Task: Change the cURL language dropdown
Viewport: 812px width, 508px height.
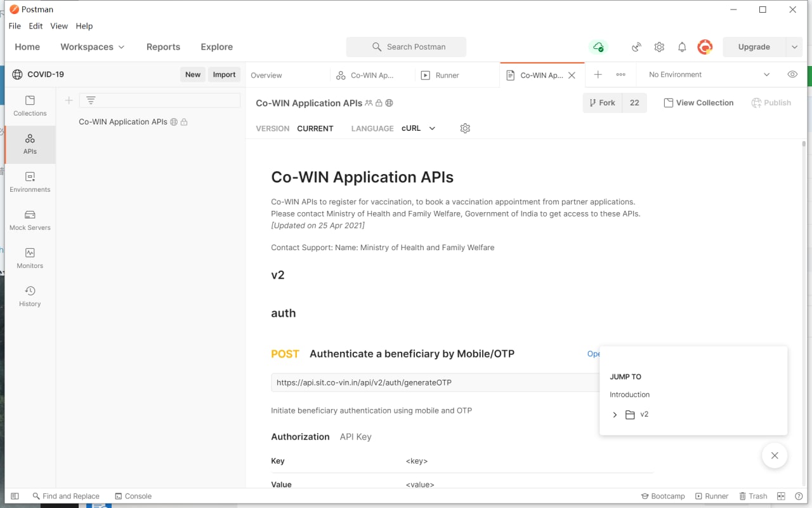Action: click(419, 128)
